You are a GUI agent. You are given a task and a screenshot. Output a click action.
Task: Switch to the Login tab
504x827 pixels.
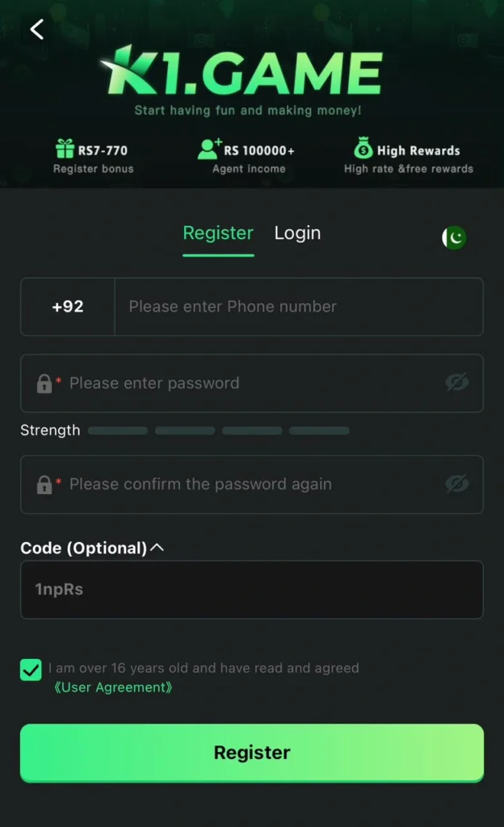[x=297, y=233]
